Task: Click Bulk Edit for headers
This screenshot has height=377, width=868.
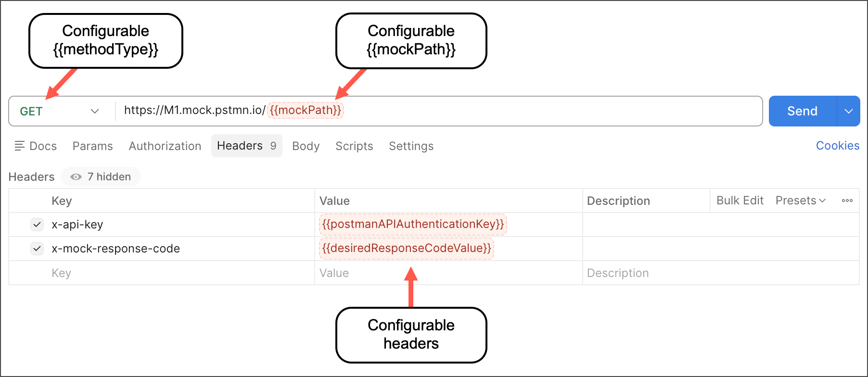Action: (x=740, y=201)
